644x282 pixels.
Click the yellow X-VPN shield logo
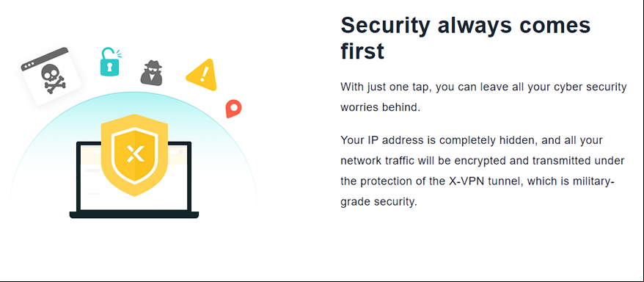point(134,155)
